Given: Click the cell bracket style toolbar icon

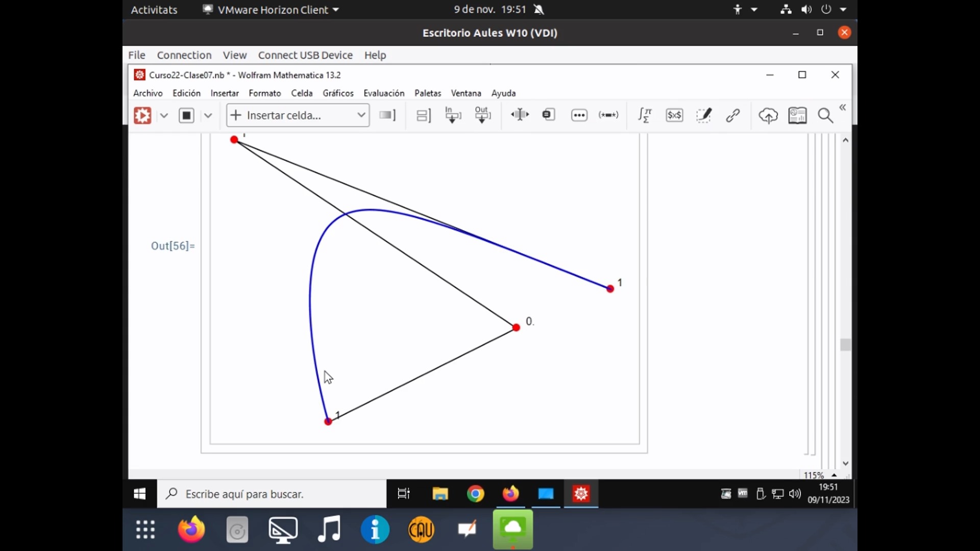Looking at the screenshot, I should pyautogui.click(x=387, y=115).
